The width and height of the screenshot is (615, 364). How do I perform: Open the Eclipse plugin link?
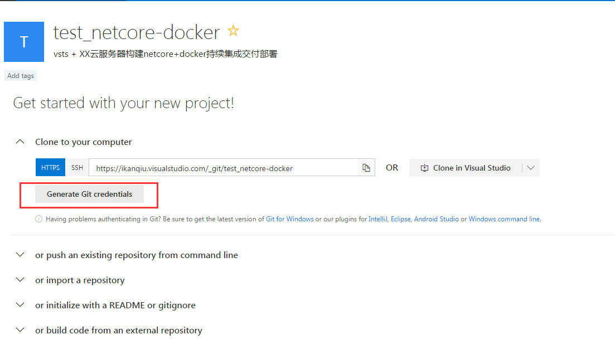click(x=400, y=219)
